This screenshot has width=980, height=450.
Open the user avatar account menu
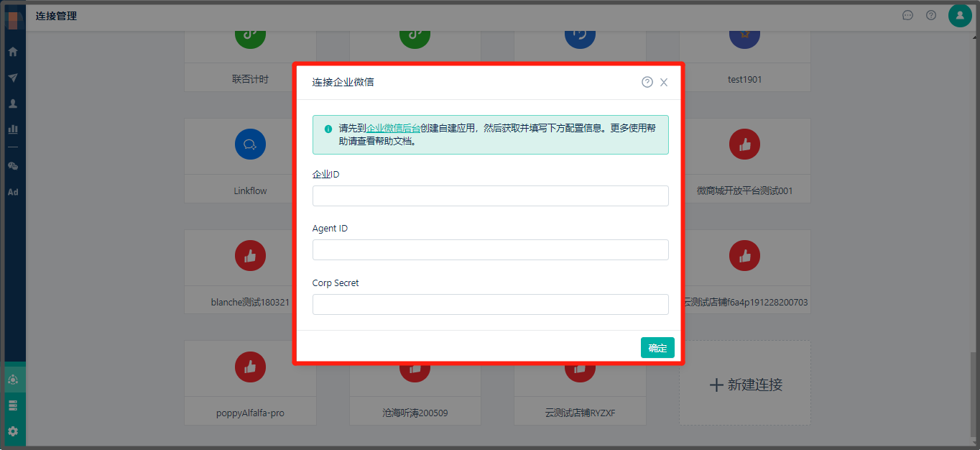click(x=960, y=15)
